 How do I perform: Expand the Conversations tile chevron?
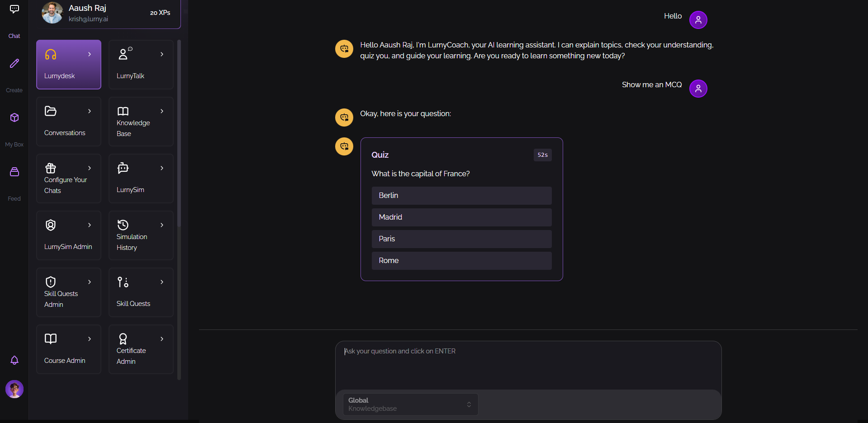click(89, 111)
